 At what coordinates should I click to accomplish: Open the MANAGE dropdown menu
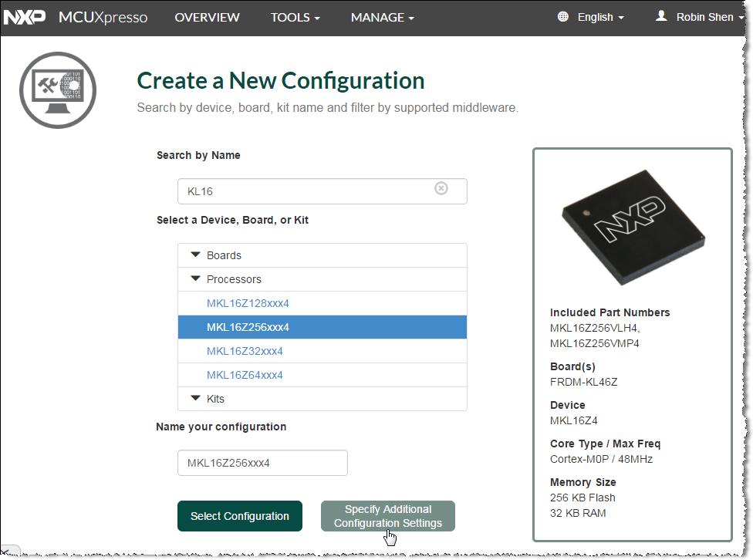tap(382, 17)
